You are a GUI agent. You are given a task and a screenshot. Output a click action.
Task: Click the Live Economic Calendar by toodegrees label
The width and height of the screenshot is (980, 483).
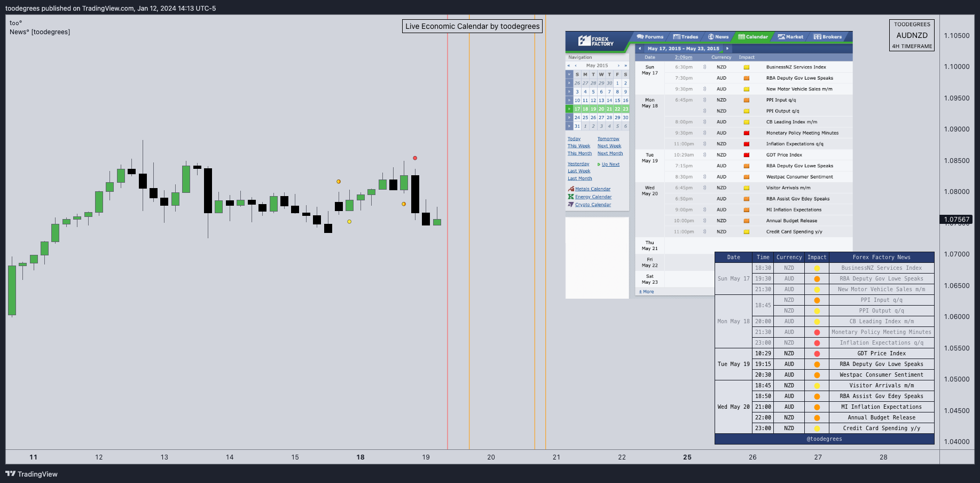[472, 26]
